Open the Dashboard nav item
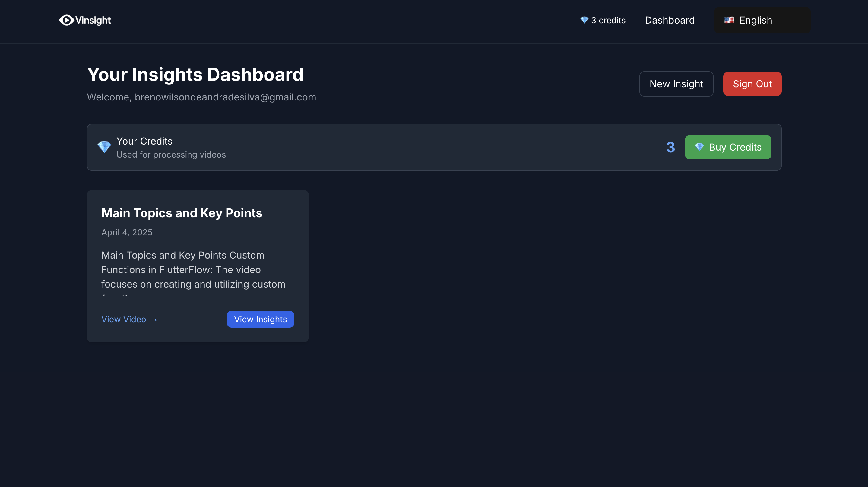The image size is (868, 487). [670, 20]
